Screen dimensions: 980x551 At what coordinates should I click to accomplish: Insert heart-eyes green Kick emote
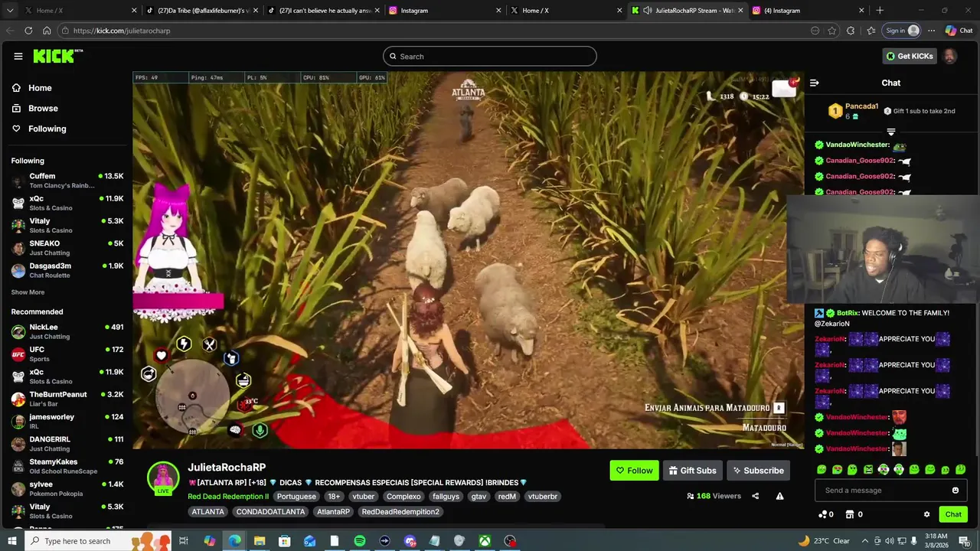(837, 470)
